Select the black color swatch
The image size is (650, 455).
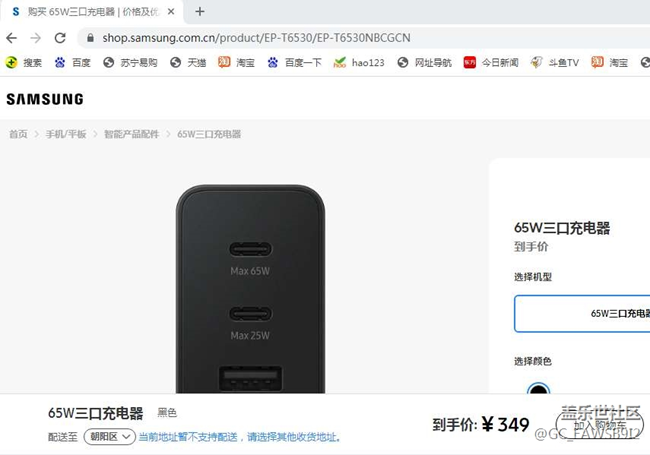pyautogui.click(x=538, y=389)
